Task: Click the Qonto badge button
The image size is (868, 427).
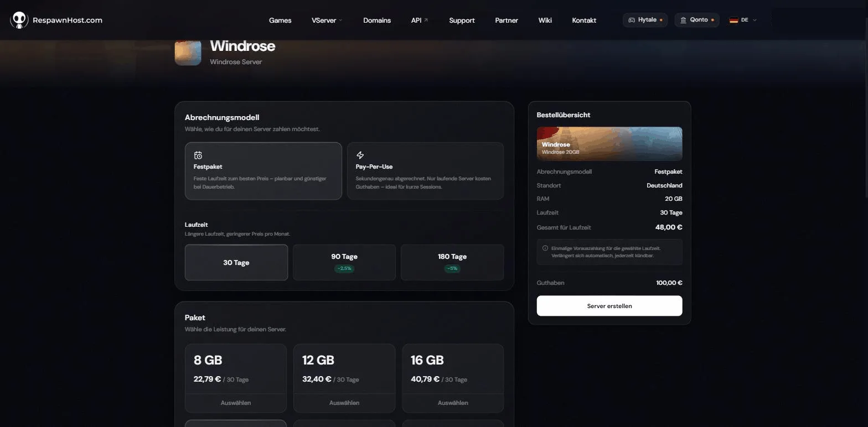Action: point(697,20)
